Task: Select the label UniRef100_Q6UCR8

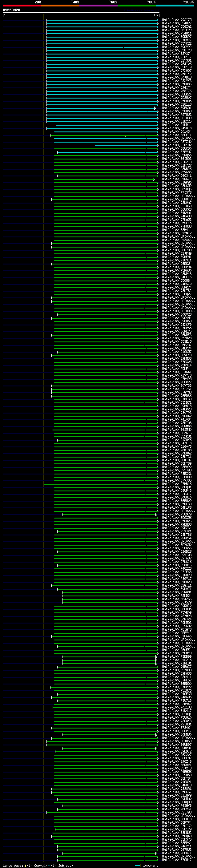Action: (x=177, y=210)
